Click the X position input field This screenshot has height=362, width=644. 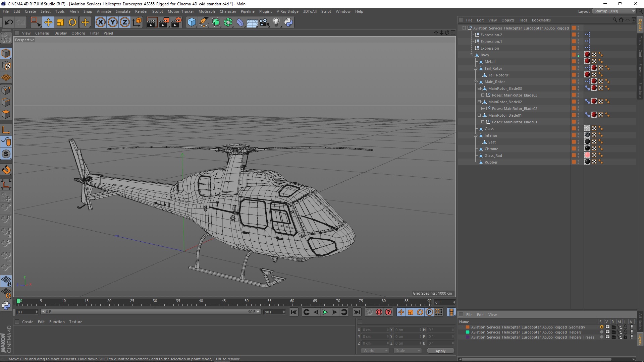pyautogui.click(x=375, y=330)
